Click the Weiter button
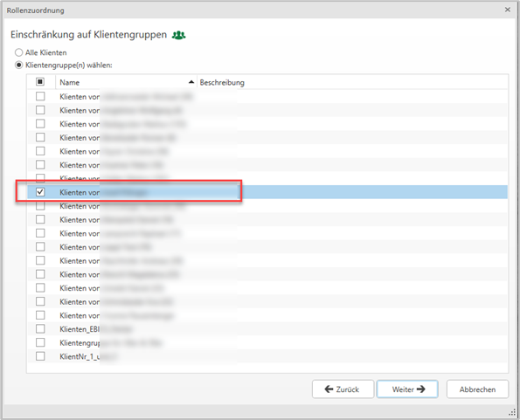 coord(407,389)
